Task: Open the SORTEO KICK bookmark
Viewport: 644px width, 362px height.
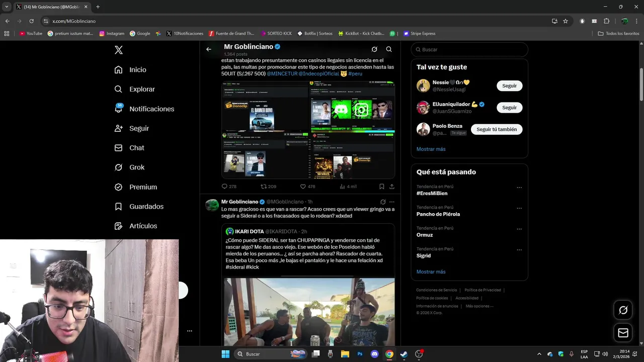Action: point(276,34)
